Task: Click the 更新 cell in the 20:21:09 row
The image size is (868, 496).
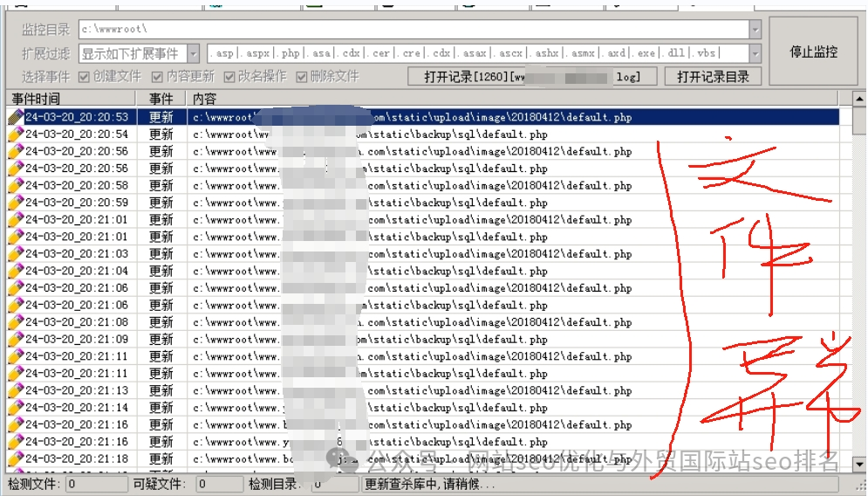Action: (x=161, y=339)
